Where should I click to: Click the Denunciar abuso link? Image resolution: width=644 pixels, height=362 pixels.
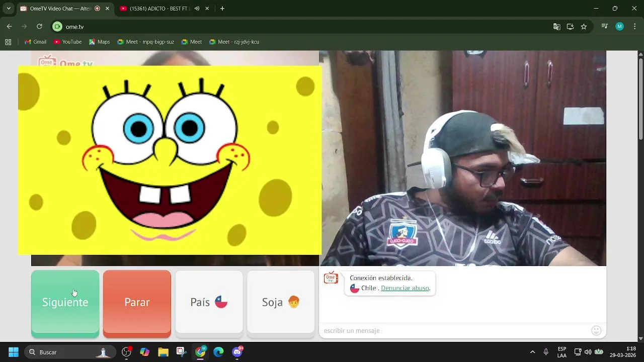click(x=405, y=288)
